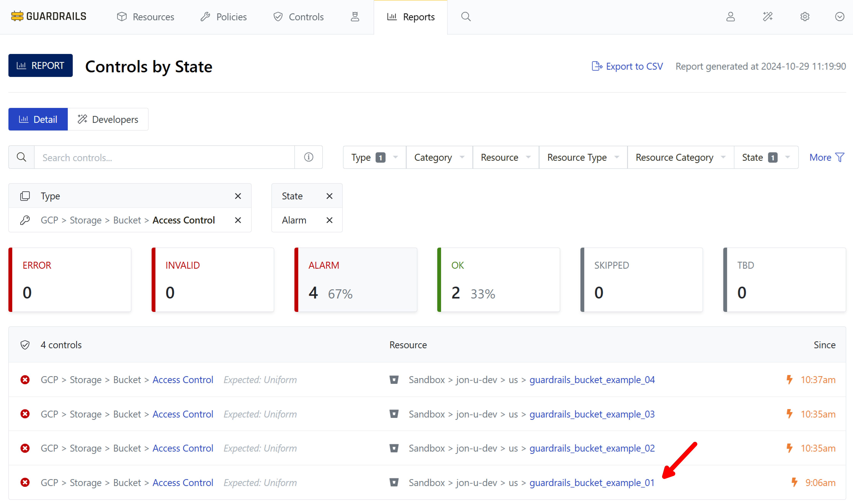
Task: Open the search magnifier icon in top navigation
Action: pyautogui.click(x=466, y=17)
